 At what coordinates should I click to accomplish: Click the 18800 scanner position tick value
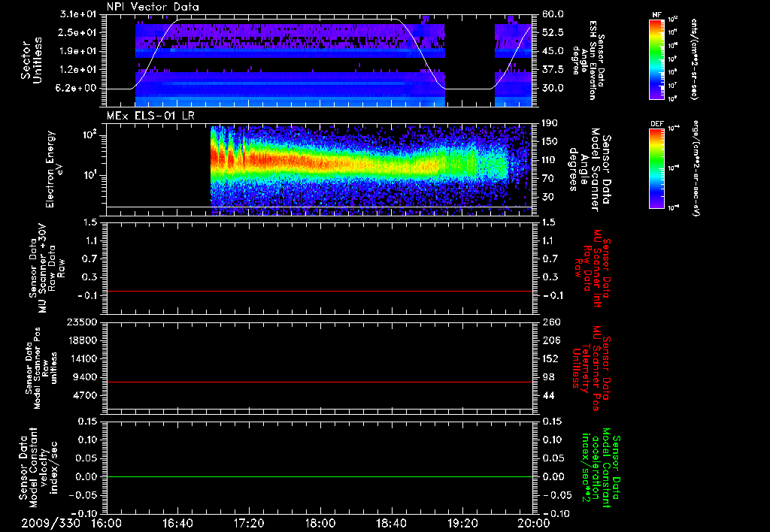(81, 340)
